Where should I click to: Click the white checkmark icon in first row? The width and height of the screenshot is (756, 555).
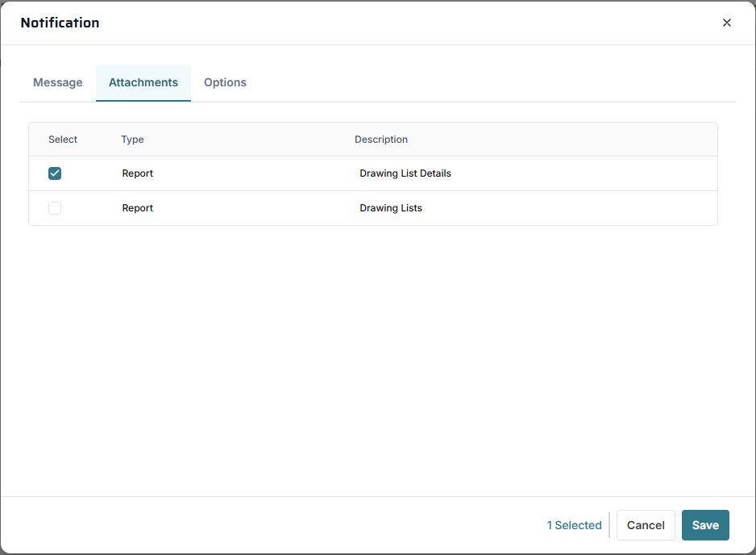tap(55, 173)
